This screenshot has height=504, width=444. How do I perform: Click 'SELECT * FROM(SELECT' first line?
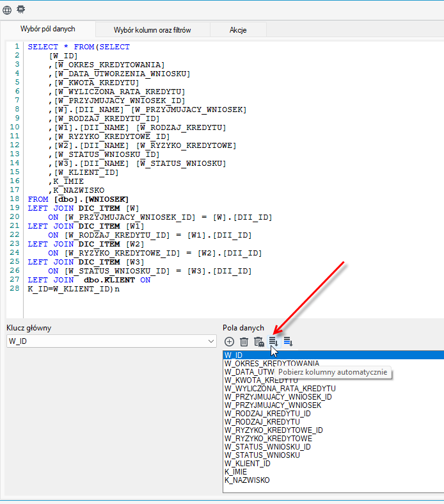point(79,47)
